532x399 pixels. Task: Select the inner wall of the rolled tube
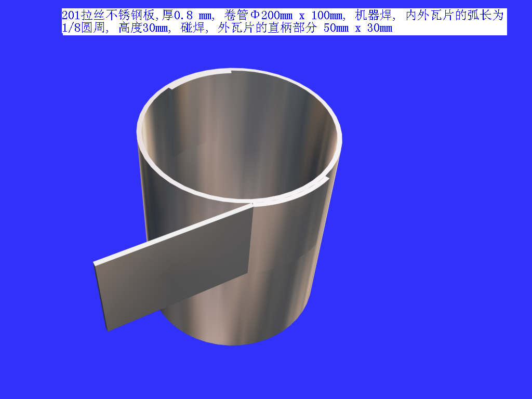click(x=234, y=135)
